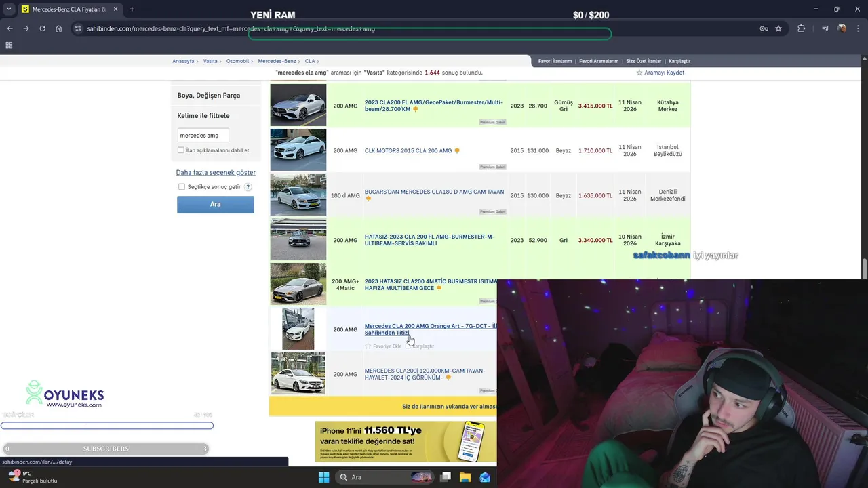Bookmark this page with the star icon
This screenshot has height=488, width=868.
tap(778, 28)
